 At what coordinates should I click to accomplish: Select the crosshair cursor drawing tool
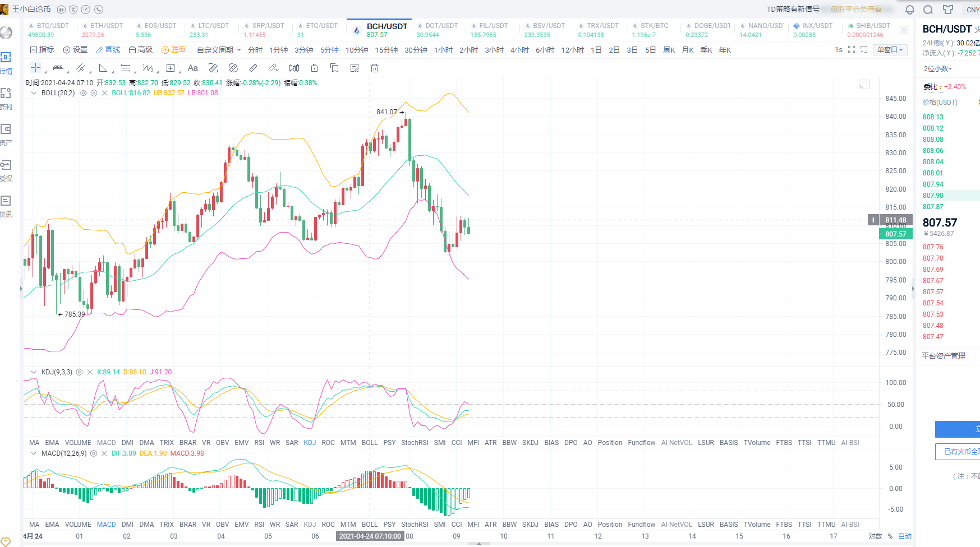tap(35, 68)
